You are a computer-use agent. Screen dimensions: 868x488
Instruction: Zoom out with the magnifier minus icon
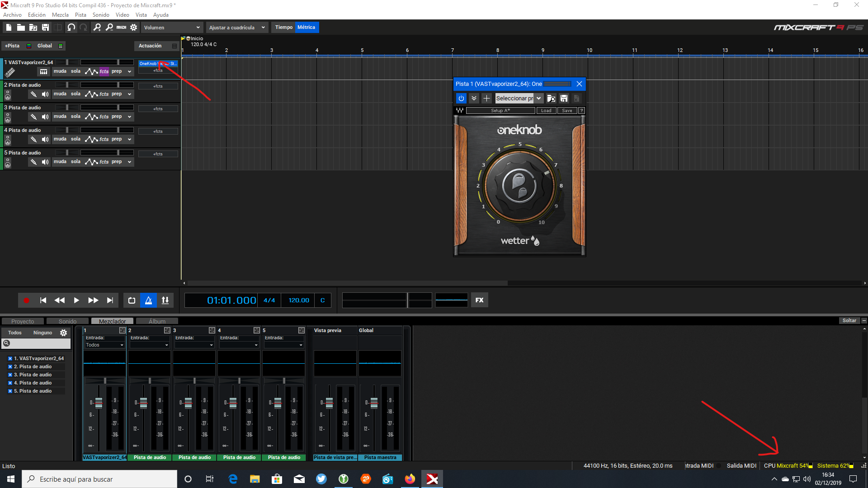[x=109, y=28]
